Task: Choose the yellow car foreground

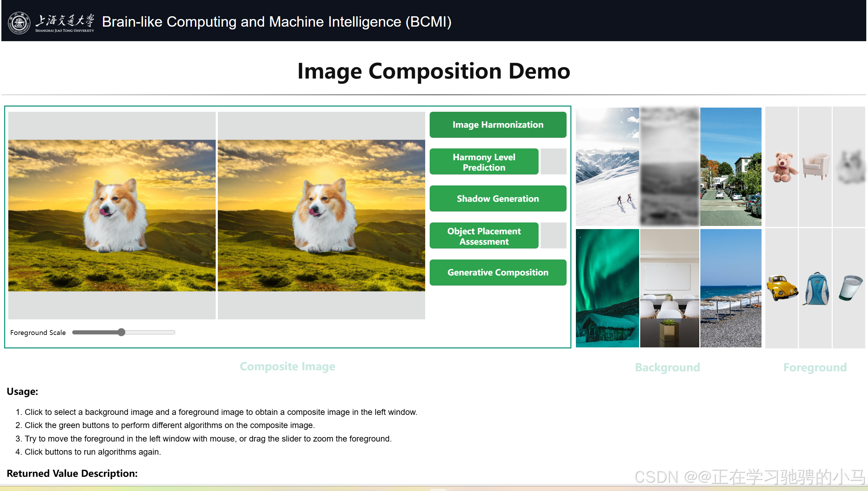Action: click(782, 288)
